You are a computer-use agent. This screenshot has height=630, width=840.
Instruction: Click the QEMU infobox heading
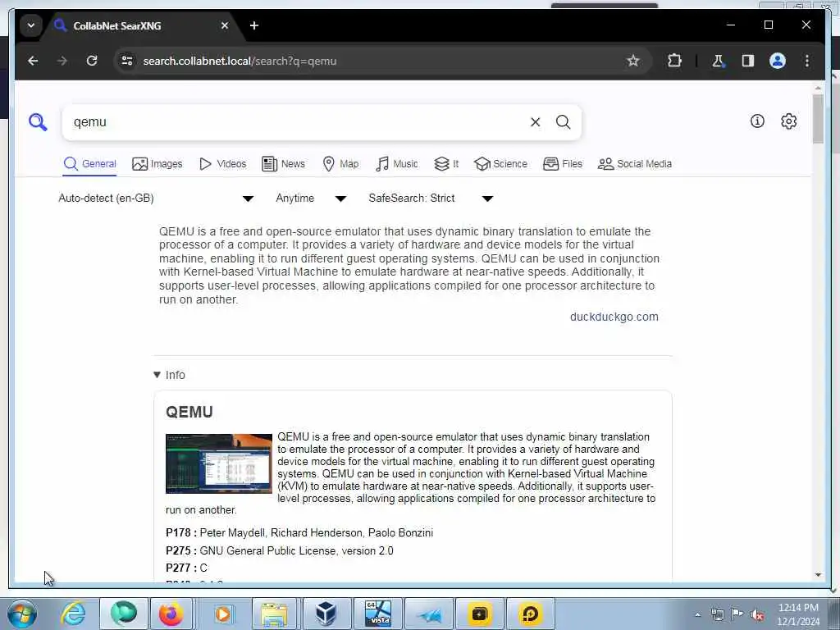point(189,412)
